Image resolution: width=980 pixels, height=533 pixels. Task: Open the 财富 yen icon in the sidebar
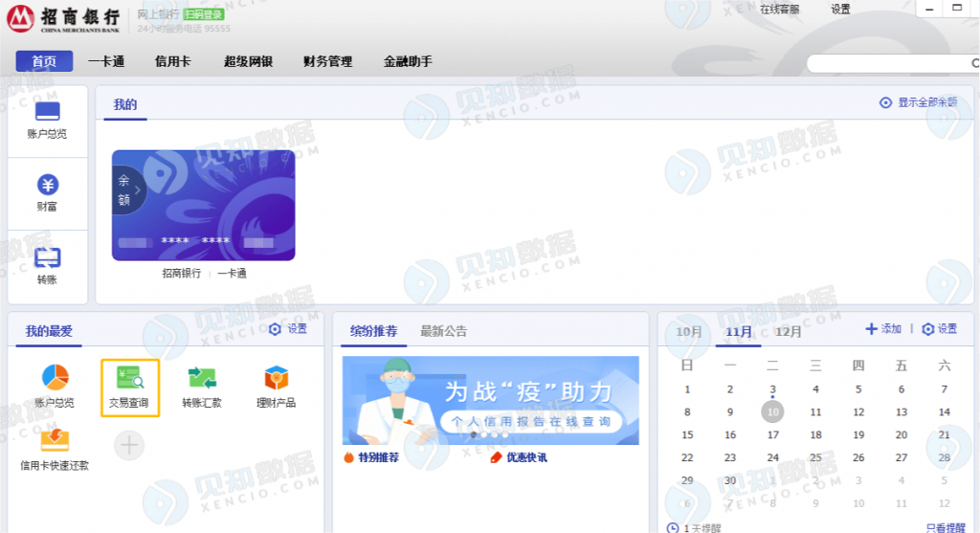48,193
